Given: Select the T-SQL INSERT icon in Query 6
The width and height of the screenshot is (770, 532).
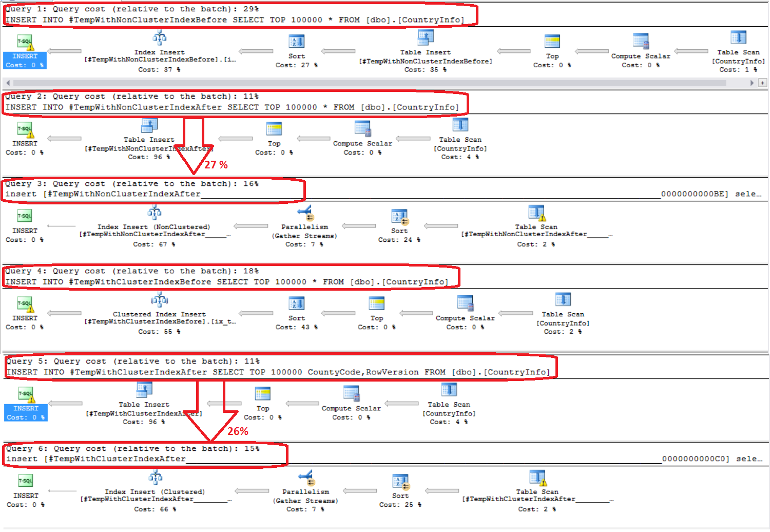Looking at the screenshot, I should pyautogui.click(x=26, y=481).
